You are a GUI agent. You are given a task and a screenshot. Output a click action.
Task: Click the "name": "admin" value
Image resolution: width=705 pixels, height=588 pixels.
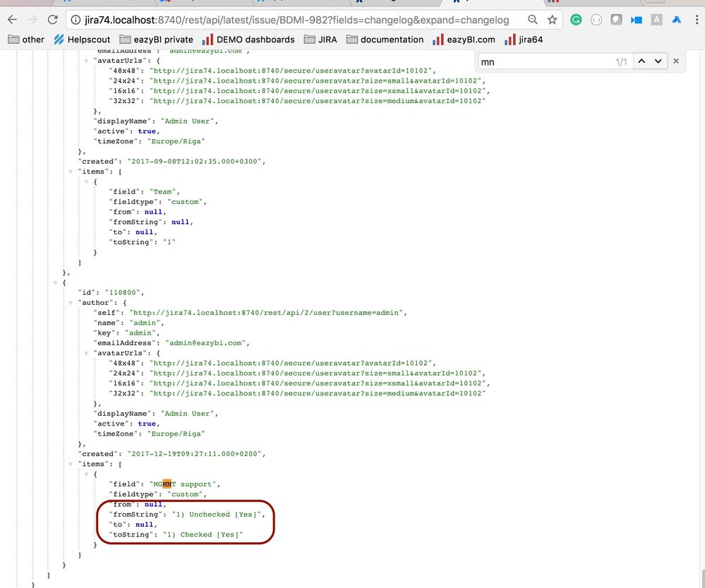[145, 323]
